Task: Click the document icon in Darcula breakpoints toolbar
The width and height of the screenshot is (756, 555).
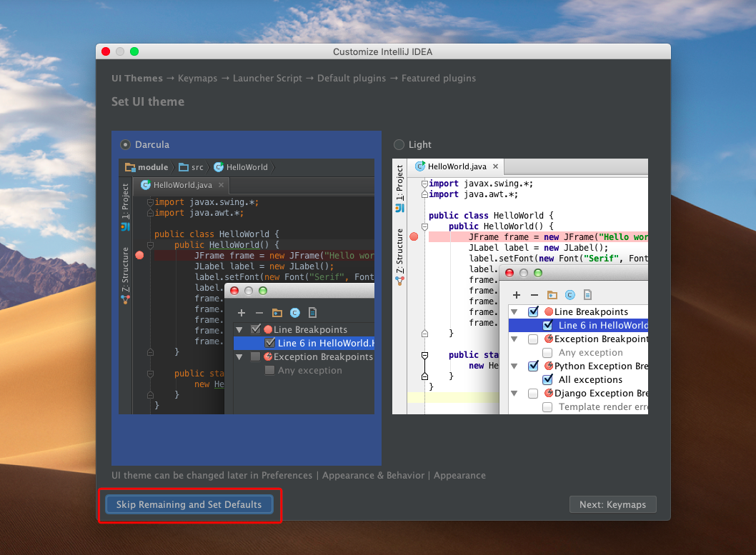Action: click(x=312, y=313)
